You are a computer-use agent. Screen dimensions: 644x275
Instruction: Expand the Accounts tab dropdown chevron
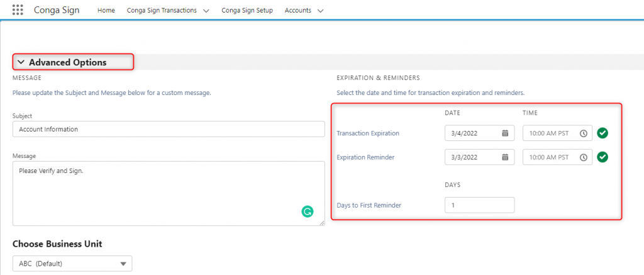point(321,11)
